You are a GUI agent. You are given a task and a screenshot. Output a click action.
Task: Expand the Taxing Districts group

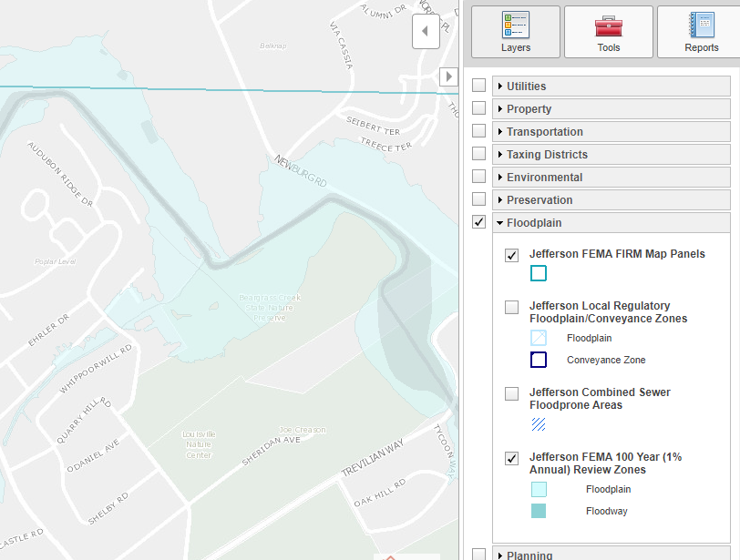point(500,155)
